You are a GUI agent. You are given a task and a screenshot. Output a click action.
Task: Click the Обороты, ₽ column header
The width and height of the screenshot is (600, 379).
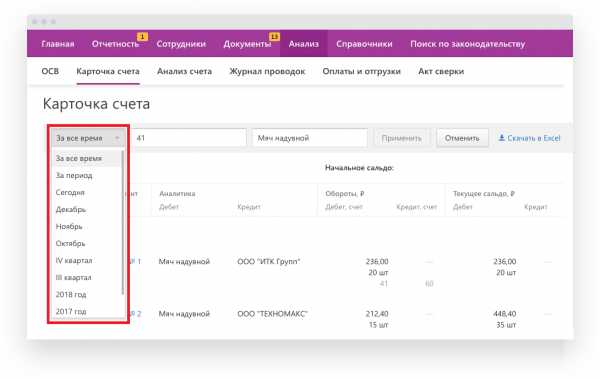click(x=344, y=193)
